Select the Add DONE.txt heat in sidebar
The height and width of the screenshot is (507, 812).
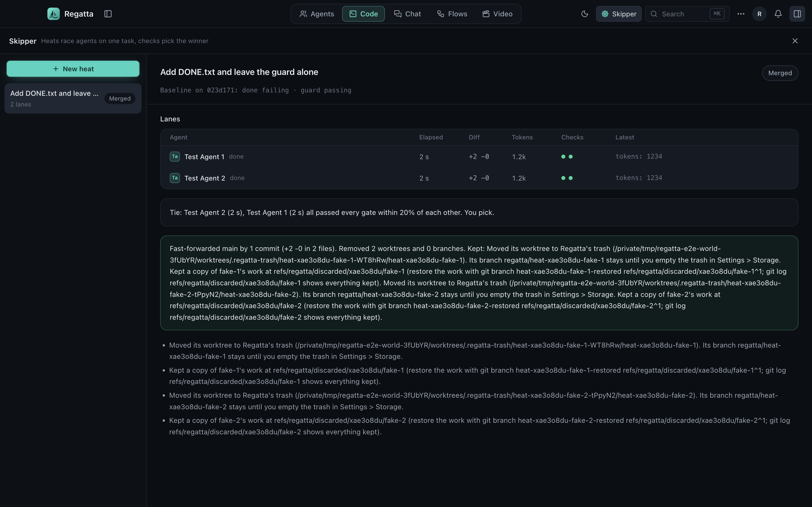coord(73,98)
